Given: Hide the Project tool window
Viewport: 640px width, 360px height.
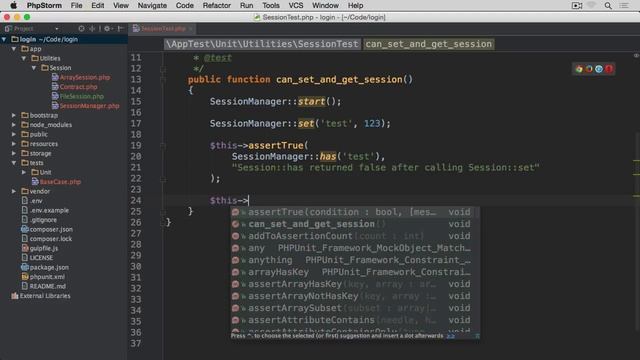Looking at the screenshot, I should 120,29.
